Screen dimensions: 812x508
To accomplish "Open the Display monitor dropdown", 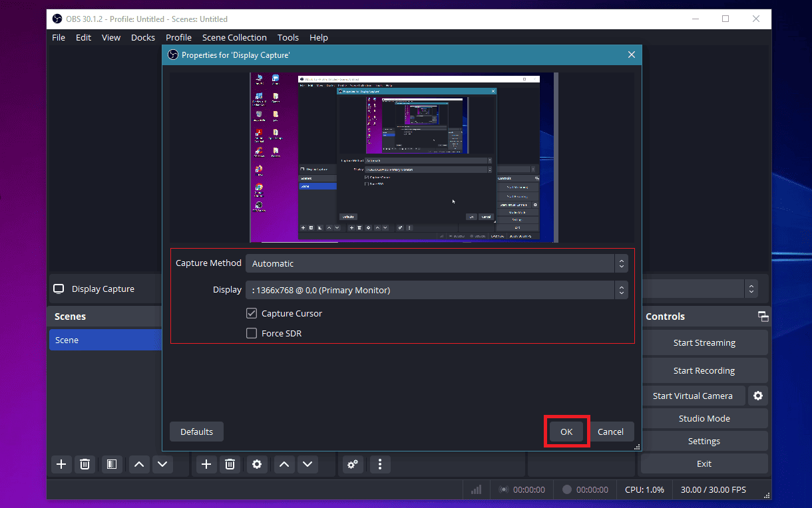I will point(436,290).
